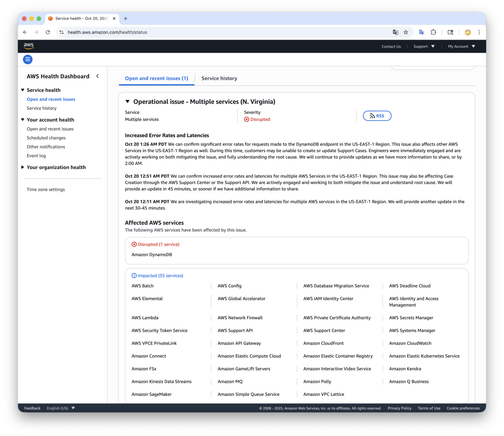Collapse the Service health section
Image resolution: width=504 pixels, height=436 pixels.
(x=22, y=90)
